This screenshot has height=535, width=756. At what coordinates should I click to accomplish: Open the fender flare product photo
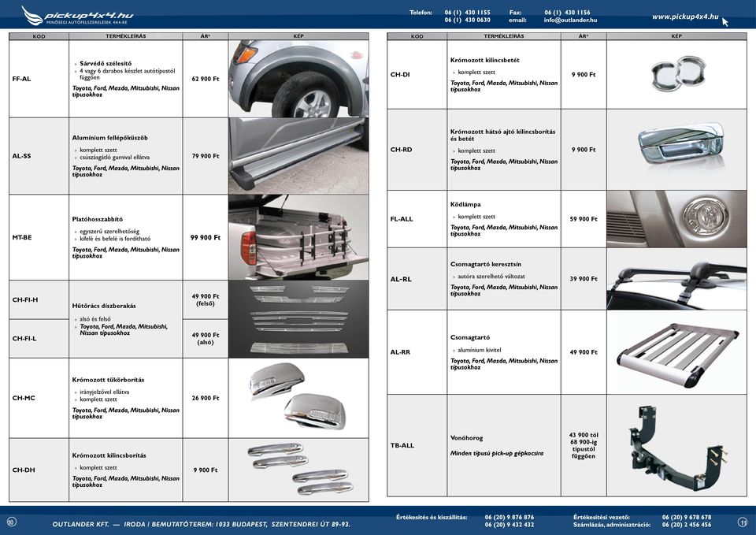coord(298,79)
